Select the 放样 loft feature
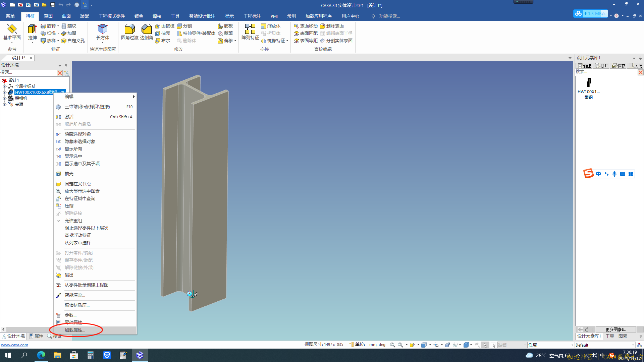This screenshot has width=644, height=362. click(x=48, y=41)
